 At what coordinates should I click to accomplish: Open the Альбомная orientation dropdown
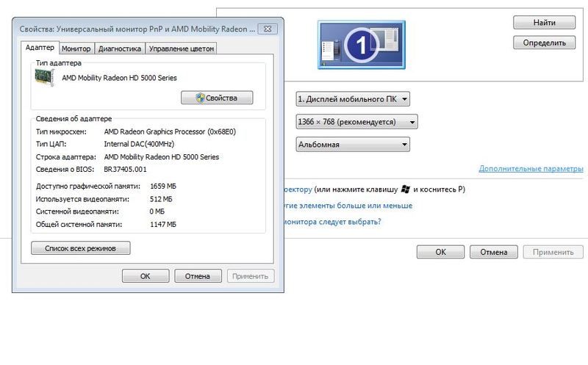(352, 145)
